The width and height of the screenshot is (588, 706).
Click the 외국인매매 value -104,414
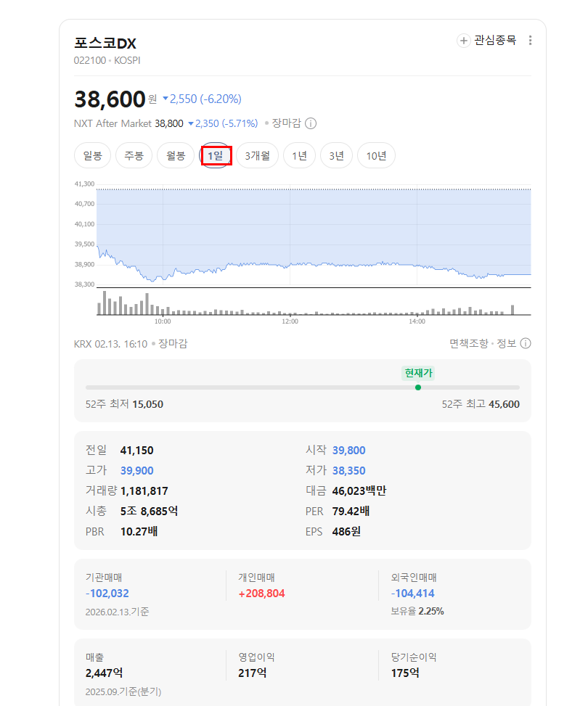(413, 594)
